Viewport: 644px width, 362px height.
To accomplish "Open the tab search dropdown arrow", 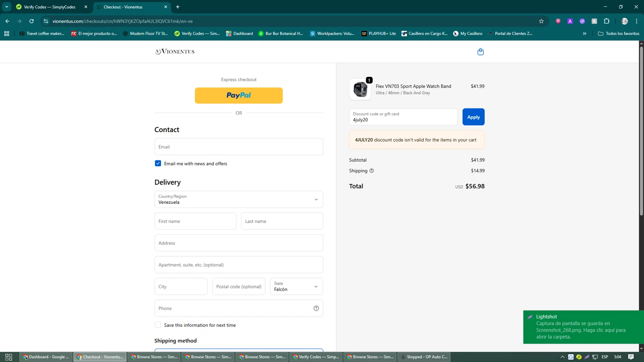I will pyautogui.click(x=7, y=7).
